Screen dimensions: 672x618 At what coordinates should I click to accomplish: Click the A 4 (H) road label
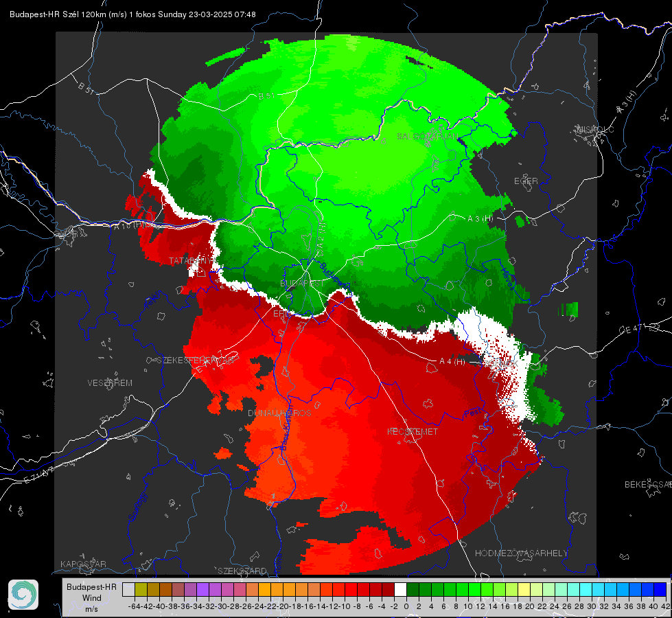click(452, 362)
